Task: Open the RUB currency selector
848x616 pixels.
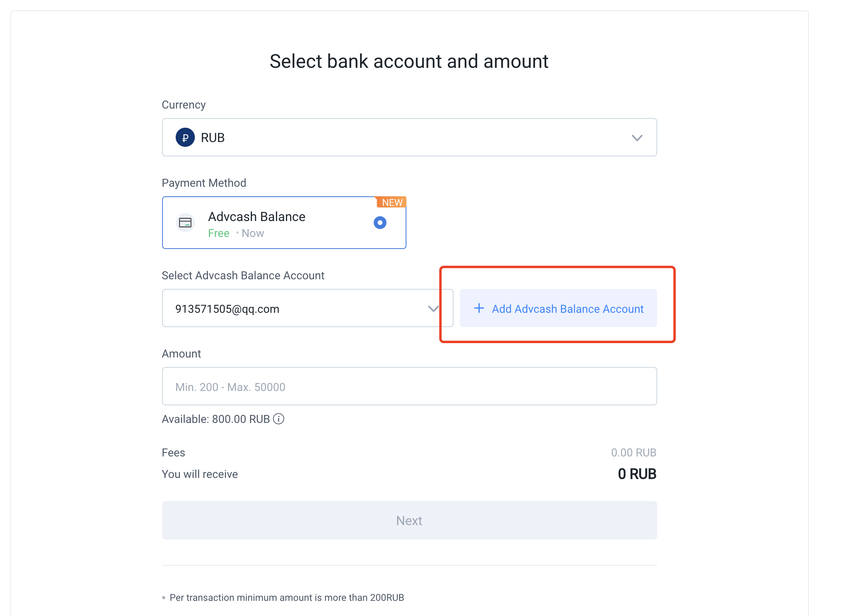Action: point(409,137)
